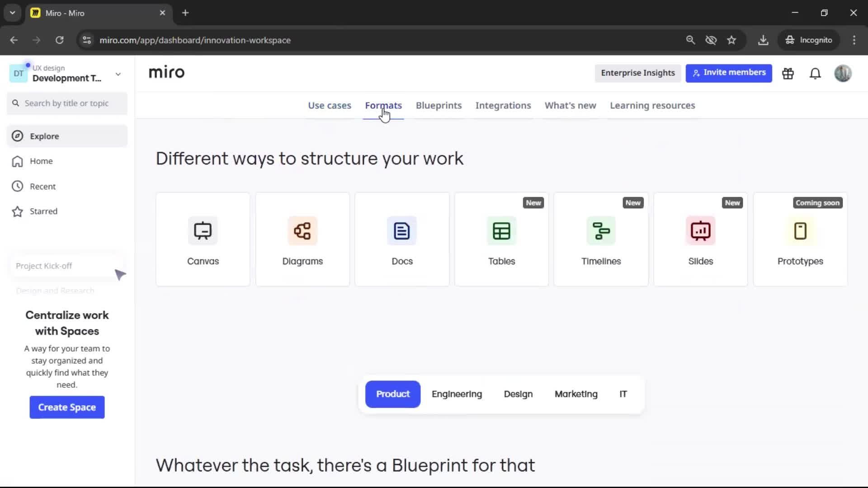
Task: Click the third-party cookies eye icon
Action: point(711,40)
